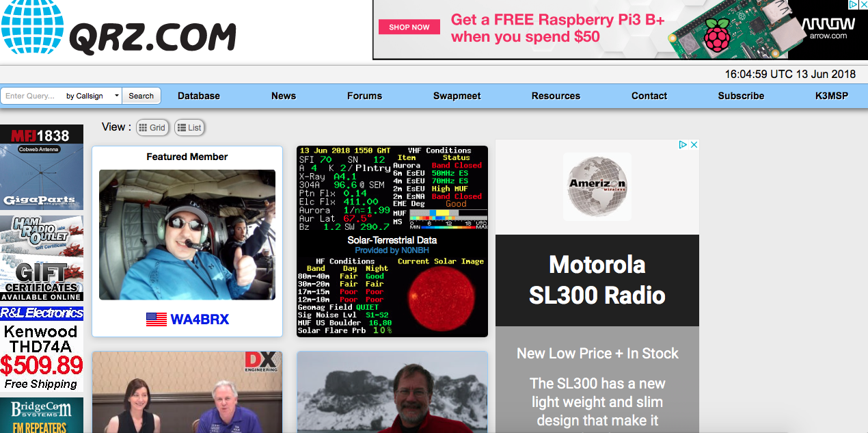Open the Ham Radio Outlet gift certificates ad
Screen dimensions: 868x433
[42, 259]
